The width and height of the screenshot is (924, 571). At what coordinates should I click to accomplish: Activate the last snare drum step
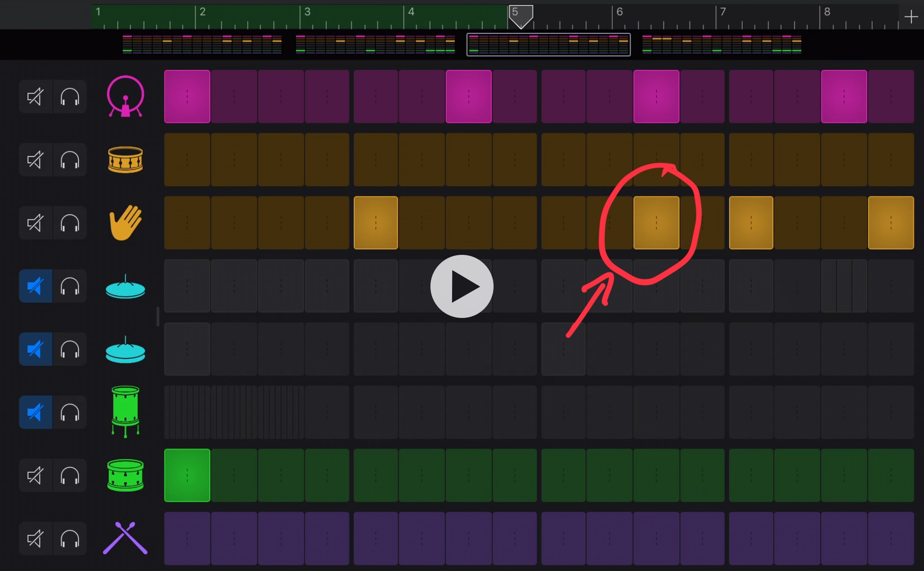(x=891, y=160)
